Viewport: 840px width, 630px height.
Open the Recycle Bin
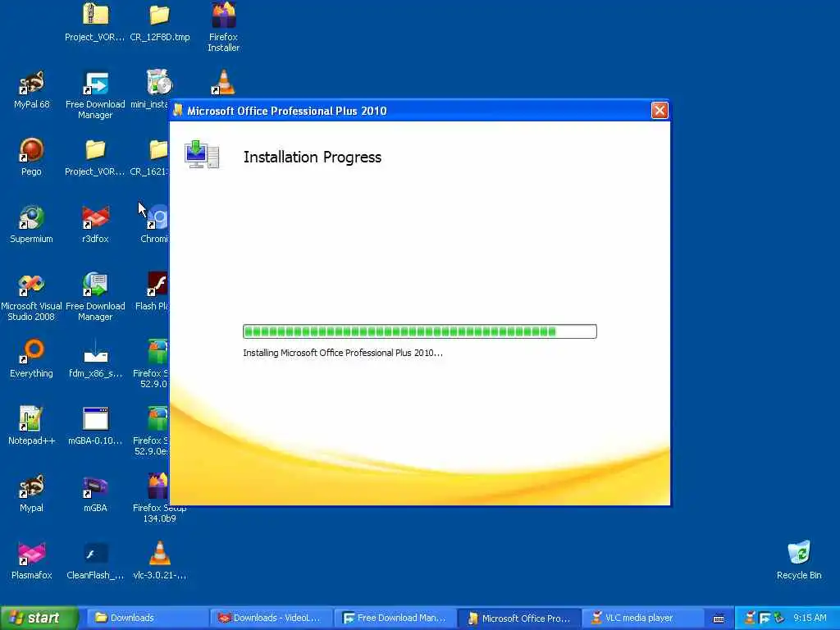pyautogui.click(x=799, y=554)
